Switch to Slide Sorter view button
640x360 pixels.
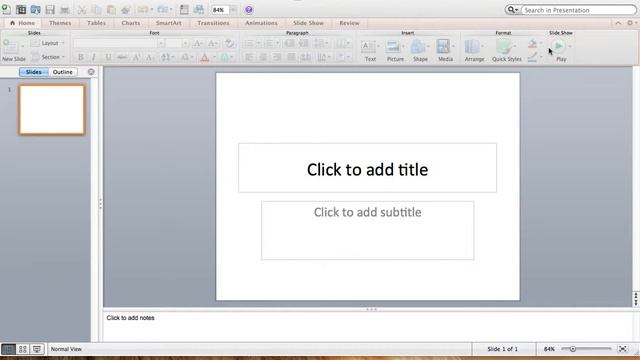(x=22, y=349)
